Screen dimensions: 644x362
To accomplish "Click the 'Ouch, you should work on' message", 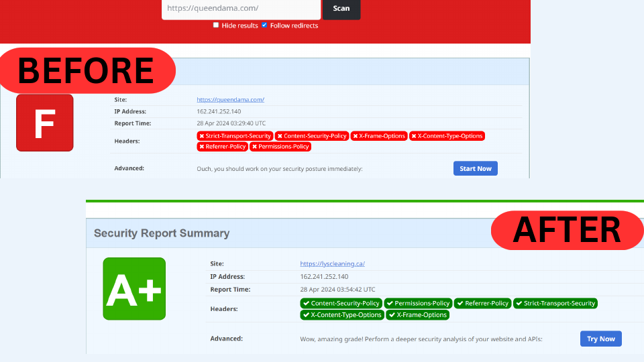I will pyautogui.click(x=280, y=169).
